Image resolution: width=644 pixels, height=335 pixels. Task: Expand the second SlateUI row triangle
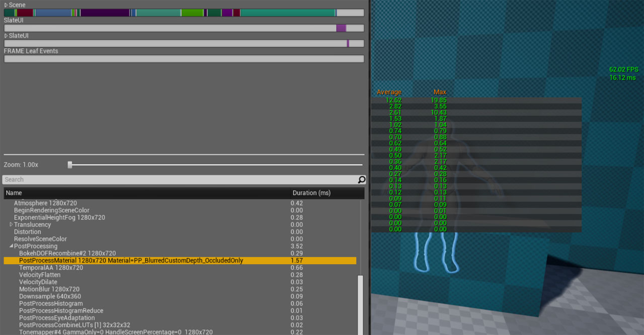6,36
